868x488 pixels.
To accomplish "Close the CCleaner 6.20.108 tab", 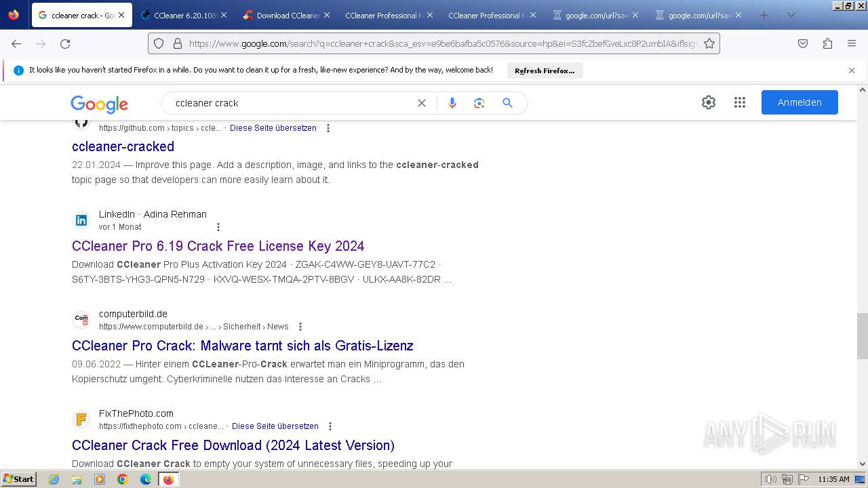I will pos(224,15).
